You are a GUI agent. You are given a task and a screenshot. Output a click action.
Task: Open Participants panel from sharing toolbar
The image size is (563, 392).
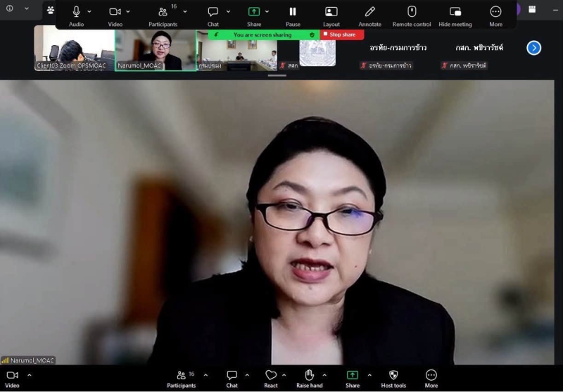coord(163,12)
